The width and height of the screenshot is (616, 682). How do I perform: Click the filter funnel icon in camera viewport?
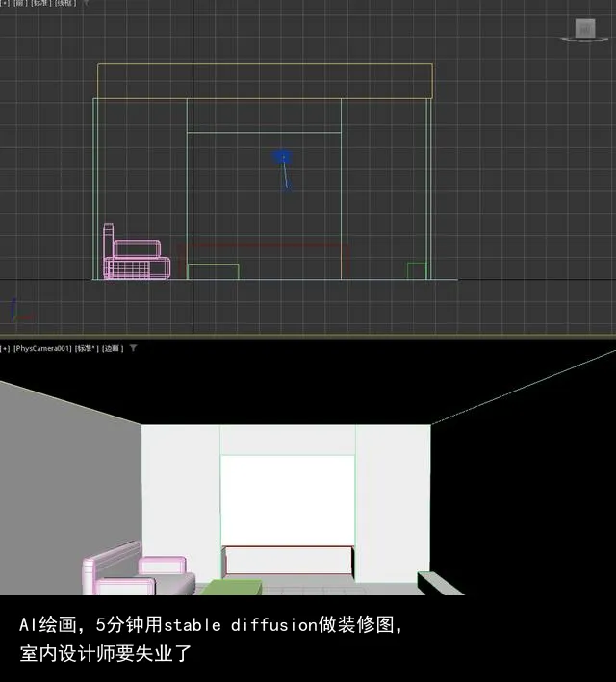[134, 348]
